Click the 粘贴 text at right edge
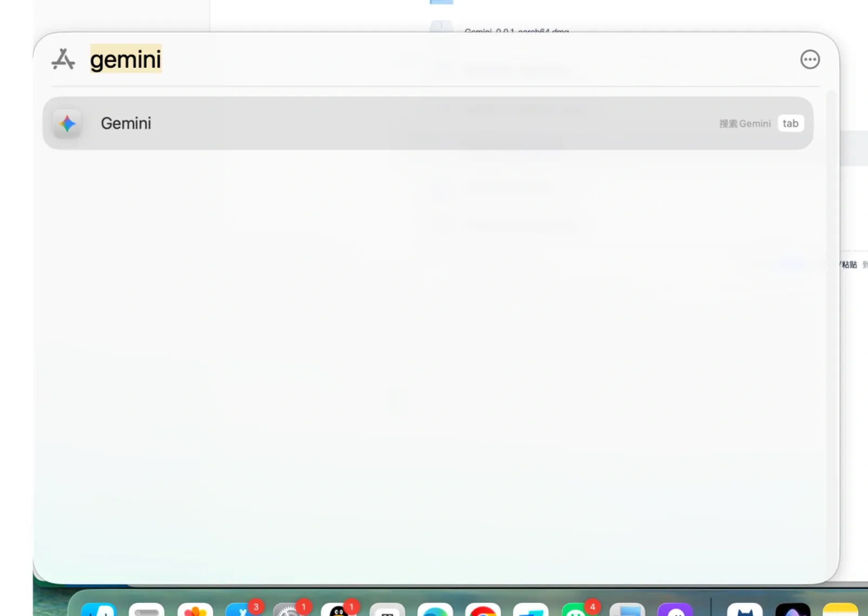The image size is (868, 616). (x=849, y=264)
